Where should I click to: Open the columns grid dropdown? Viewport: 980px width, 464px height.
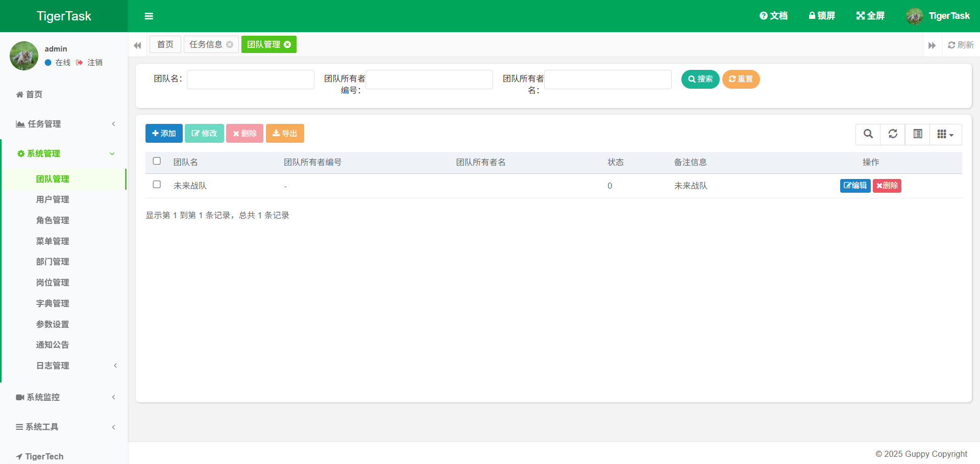(x=945, y=134)
